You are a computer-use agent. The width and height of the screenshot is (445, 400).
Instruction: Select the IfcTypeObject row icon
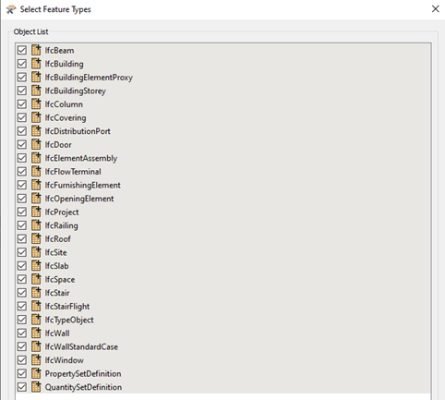pos(36,320)
